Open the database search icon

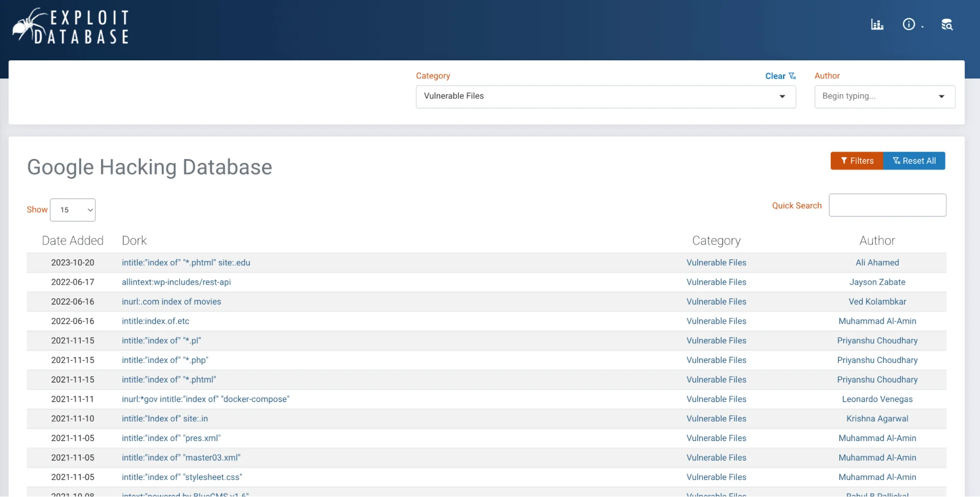947,25
